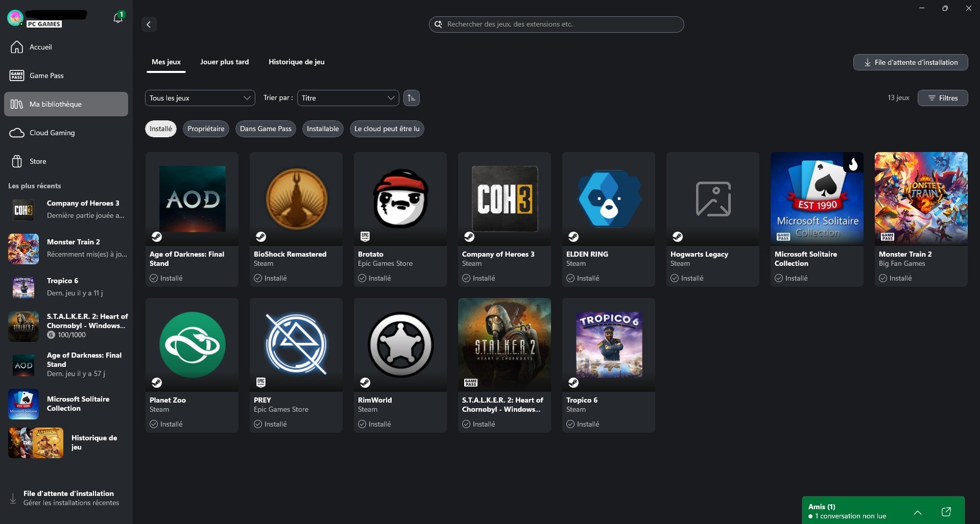
Task: Open the Filtres button
Action: (943, 98)
